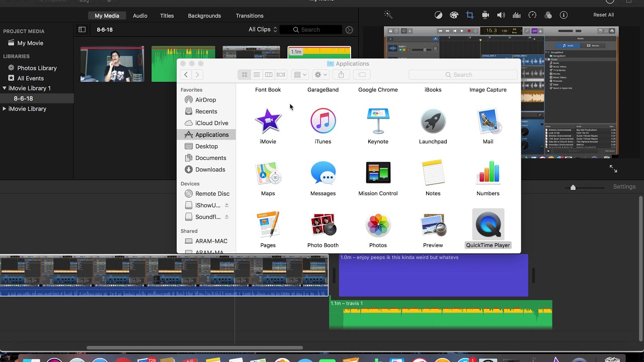
Task: Click Finder edit tags button
Action: [361, 74]
